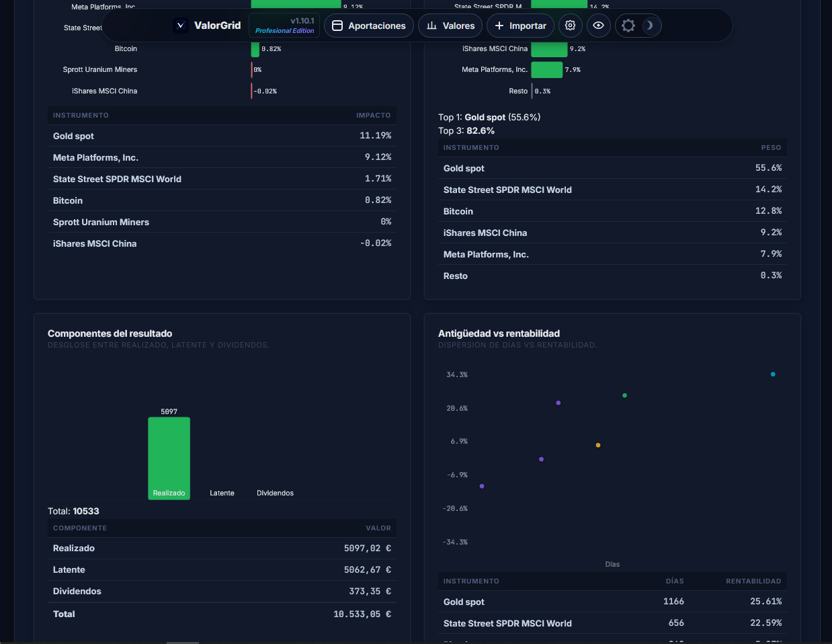The width and height of the screenshot is (832, 644).
Task: Open the Valores section
Action: click(450, 26)
